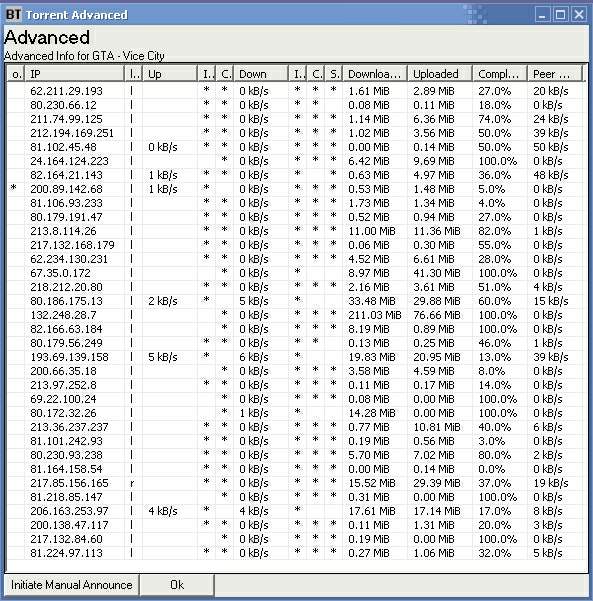Sort by the Up column header
593x601 pixels.
pos(170,74)
